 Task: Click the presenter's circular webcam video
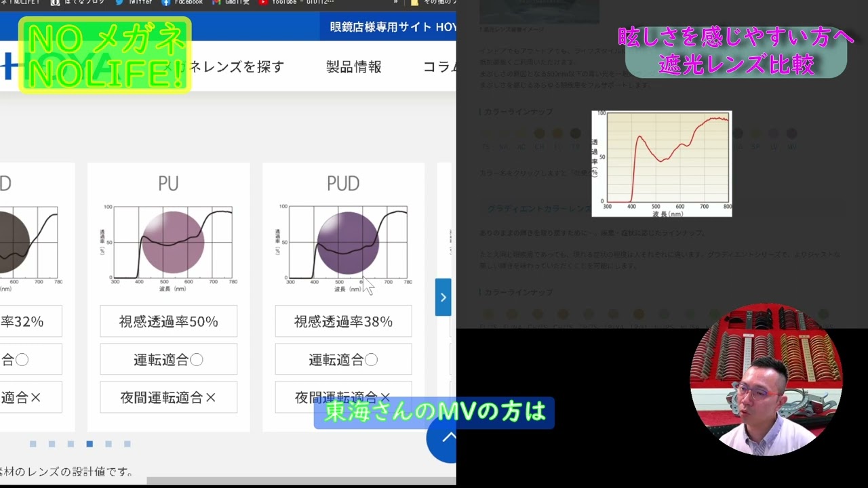766,380
